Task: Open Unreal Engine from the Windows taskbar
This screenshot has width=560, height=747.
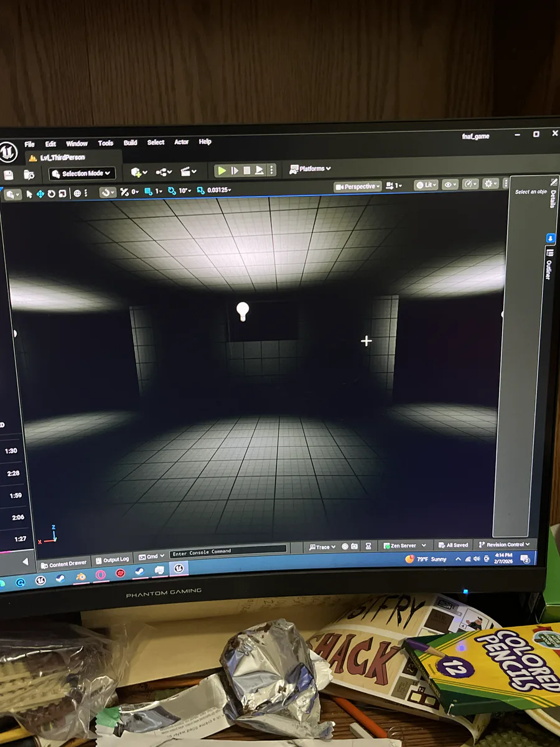Action: click(179, 568)
